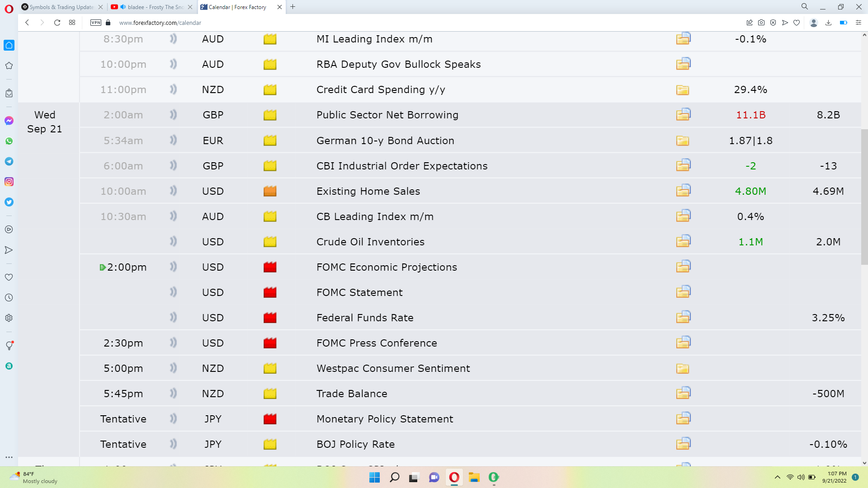The height and width of the screenshot is (488, 868).
Task: Reload the Forex Factory page
Action: (x=57, y=23)
